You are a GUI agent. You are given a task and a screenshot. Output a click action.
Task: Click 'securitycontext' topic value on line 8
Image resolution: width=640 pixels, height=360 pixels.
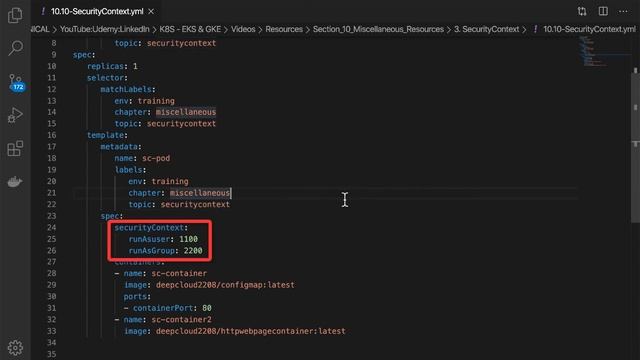coord(181,43)
